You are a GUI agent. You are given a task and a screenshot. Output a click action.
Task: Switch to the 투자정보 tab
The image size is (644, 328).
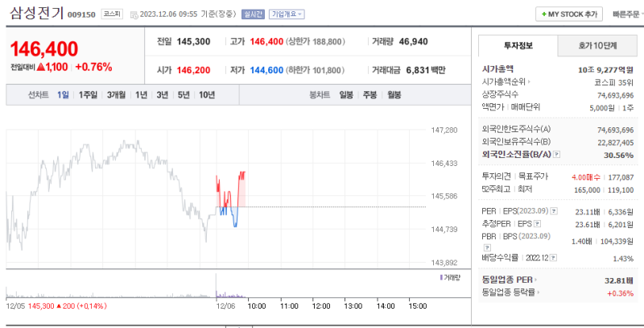coord(518,46)
